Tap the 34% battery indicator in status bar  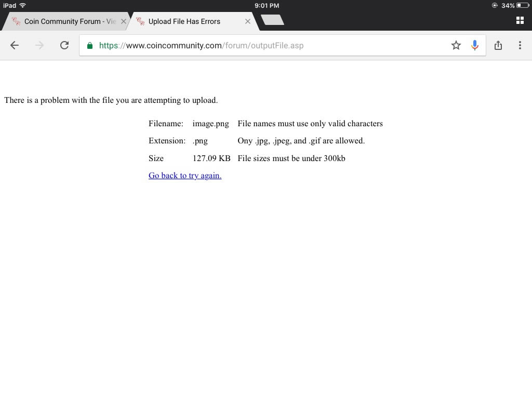pos(515,5)
